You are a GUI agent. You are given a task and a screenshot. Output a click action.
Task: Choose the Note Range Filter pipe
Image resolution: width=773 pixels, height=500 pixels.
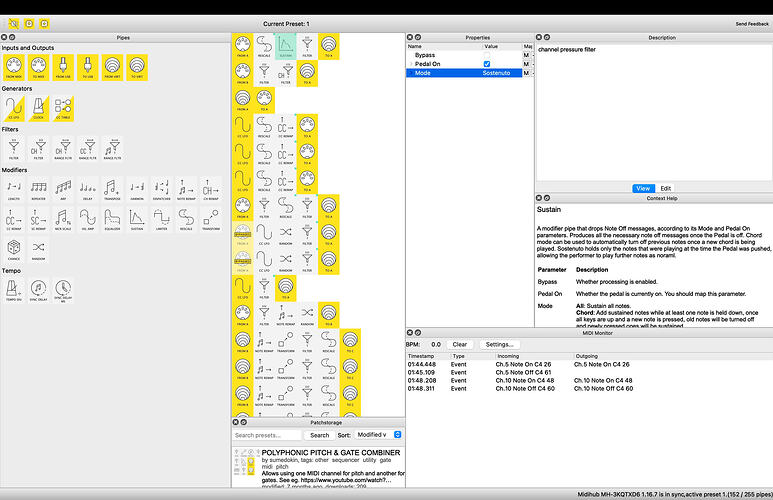click(x=112, y=148)
